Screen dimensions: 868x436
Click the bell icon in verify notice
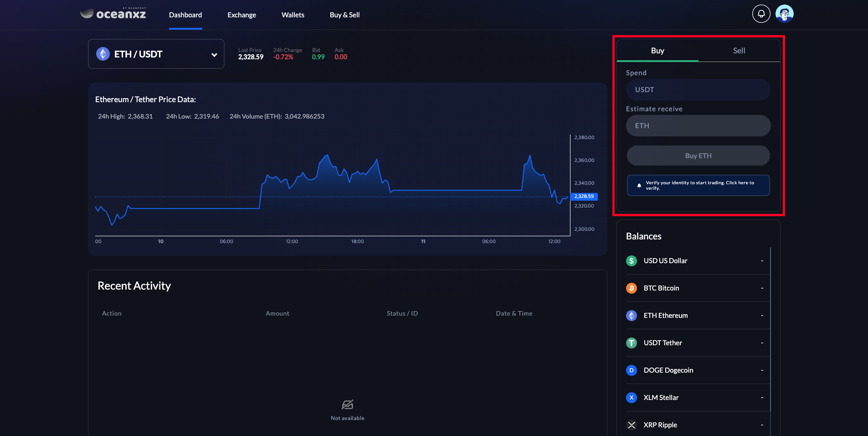coord(639,185)
